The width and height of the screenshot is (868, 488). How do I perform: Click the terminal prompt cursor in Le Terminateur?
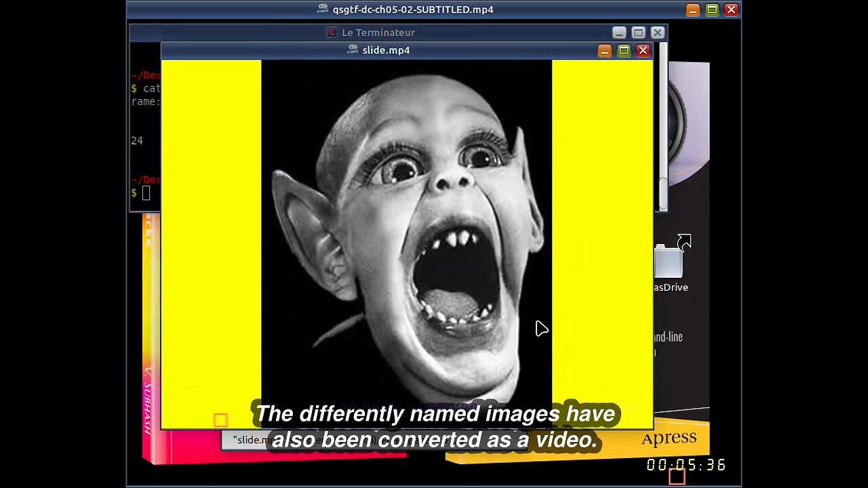click(x=146, y=194)
